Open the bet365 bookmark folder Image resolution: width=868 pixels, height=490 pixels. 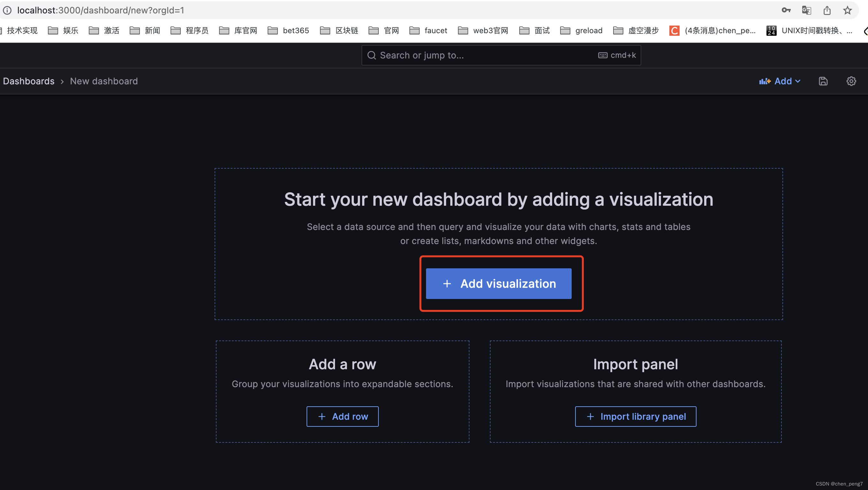point(288,30)
